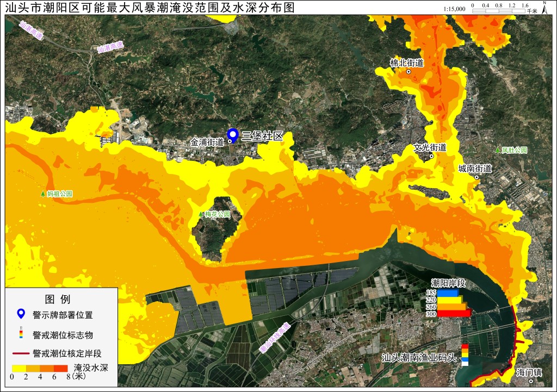Viewport: 557px width, 392px height.
Task: Click the orange 260 bar under 潮阳岸段
Action: pos(451,307)
